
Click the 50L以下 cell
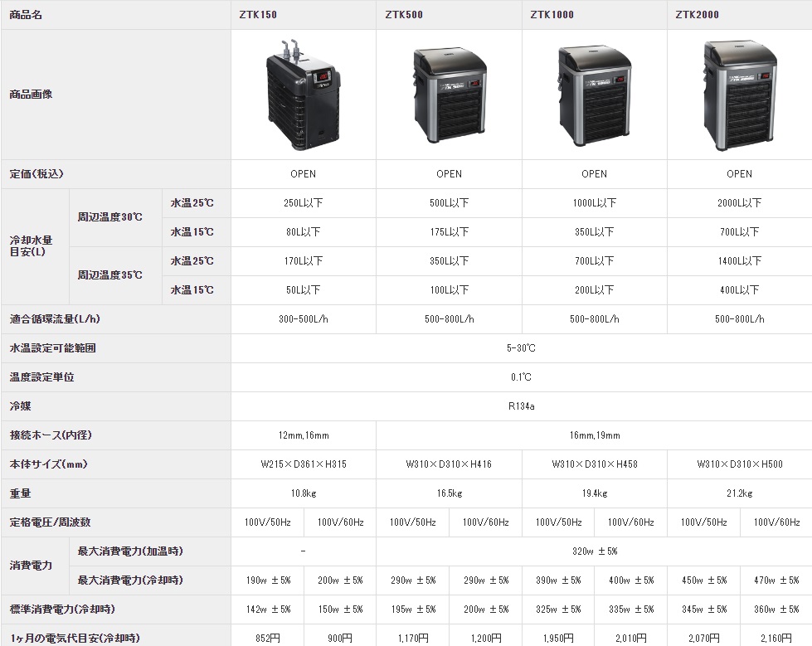pos(304,290)
